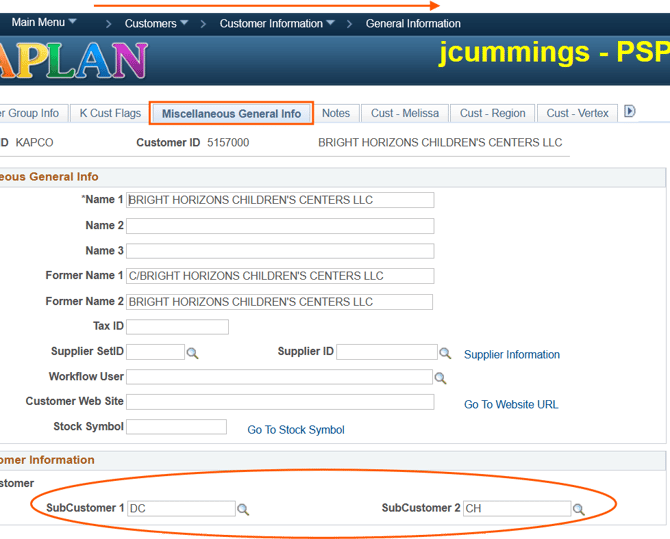
Task: Focus the Workflow User field
Action: tap(279, 377)
